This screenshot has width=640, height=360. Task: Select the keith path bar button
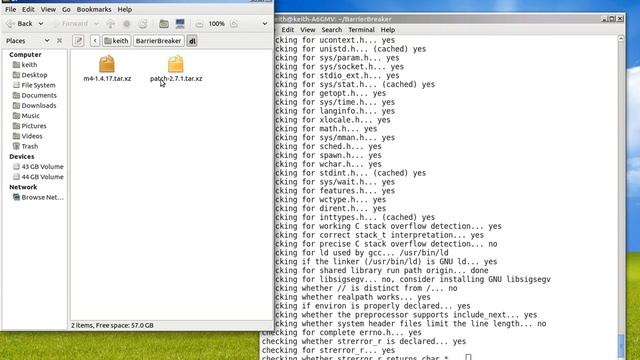117,40
